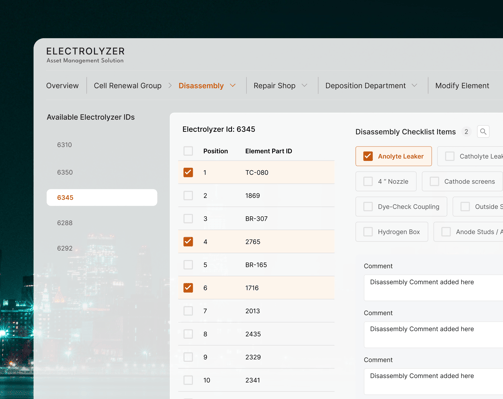Select electrolyzer ID 6345
This screenshot has width=503, height=399.
click(102, 197)
